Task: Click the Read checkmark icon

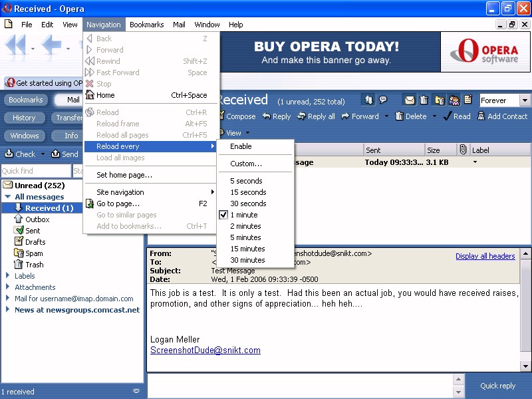Action: point(448,116)
